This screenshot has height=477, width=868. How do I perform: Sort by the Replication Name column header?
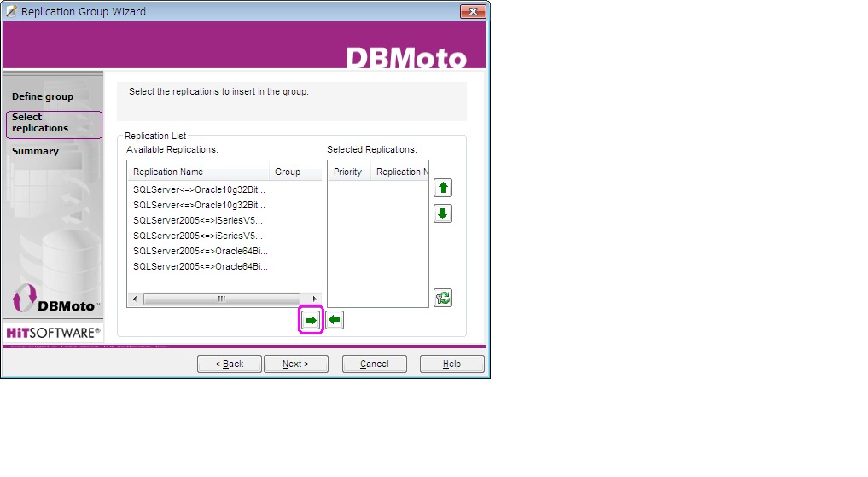point(199,172)
